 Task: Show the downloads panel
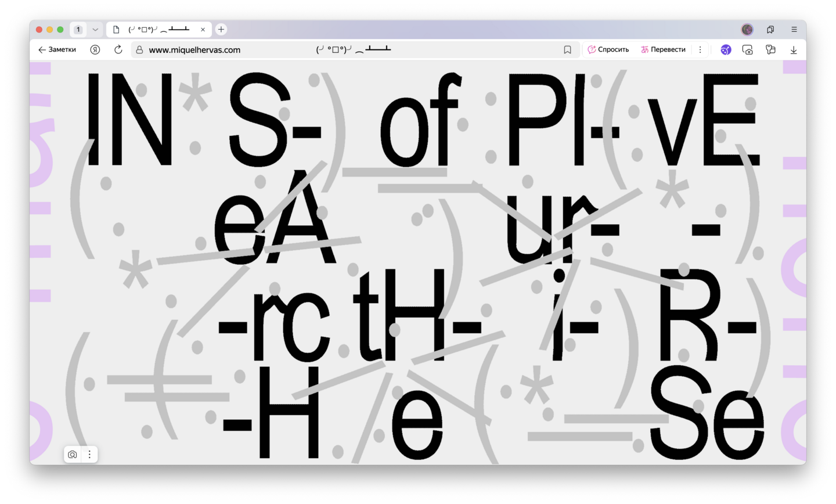[794, 50]
